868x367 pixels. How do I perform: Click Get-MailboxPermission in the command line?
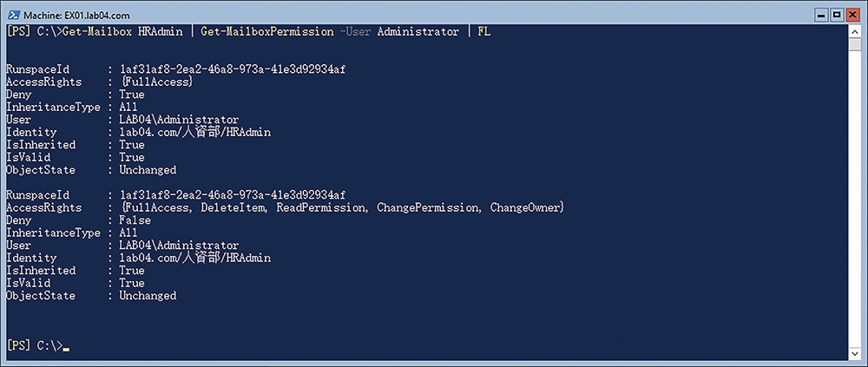[x=267, y=32]
